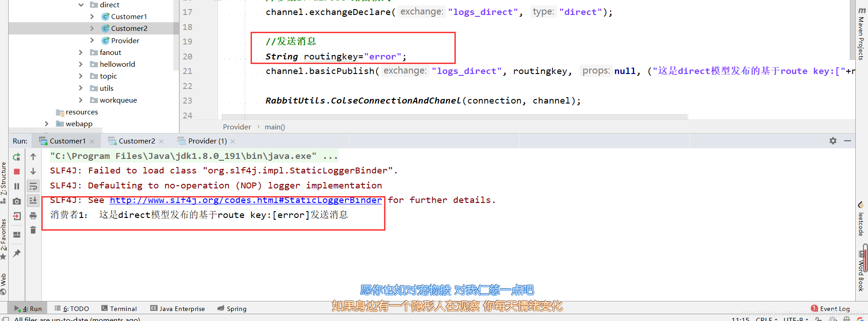This screenshot has height=321, width=868.
Task: Toggle soft-wrap in console output
Action: coord(33,186)
